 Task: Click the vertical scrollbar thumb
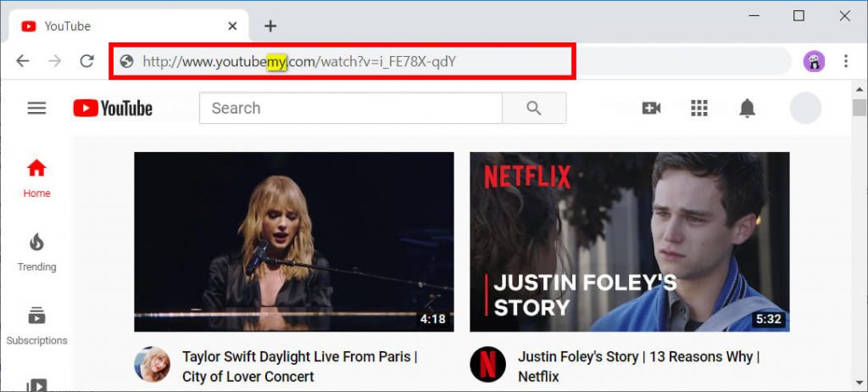click(x=860, y=107)
